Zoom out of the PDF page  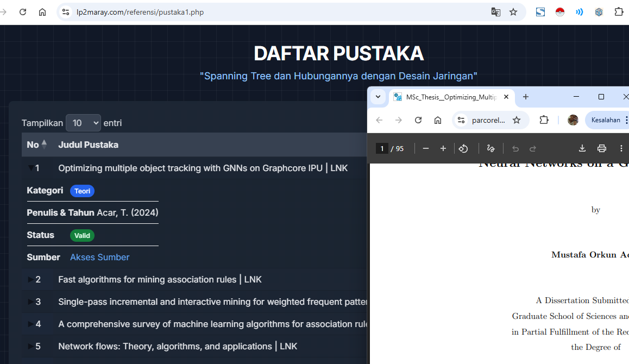426,148
